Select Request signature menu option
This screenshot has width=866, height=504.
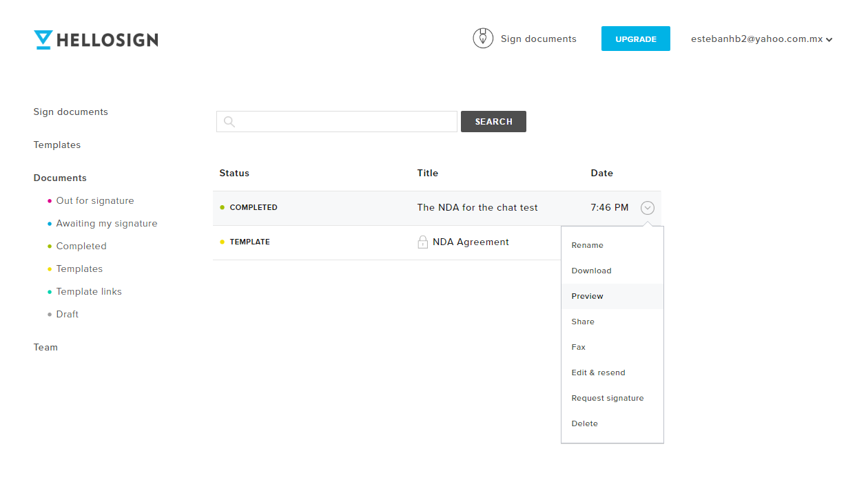point(608,397)
